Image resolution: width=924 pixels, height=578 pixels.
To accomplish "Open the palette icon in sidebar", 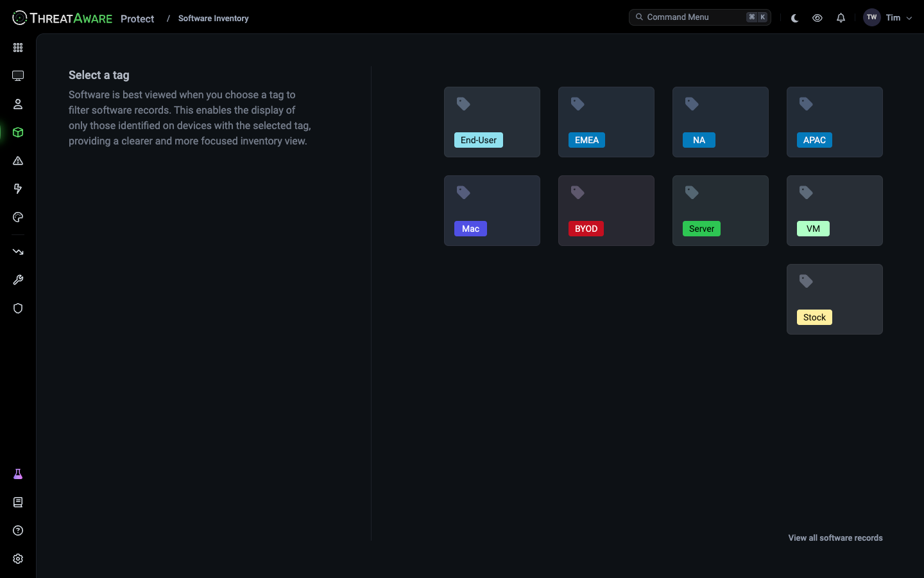I will tap(18, 217).
